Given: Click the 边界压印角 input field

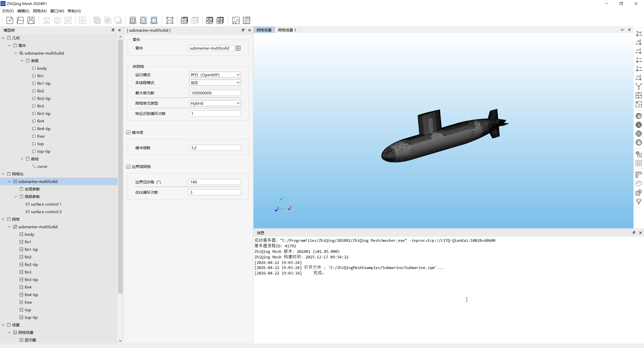Looking at the screenshot, I should [x=214, y=182].
